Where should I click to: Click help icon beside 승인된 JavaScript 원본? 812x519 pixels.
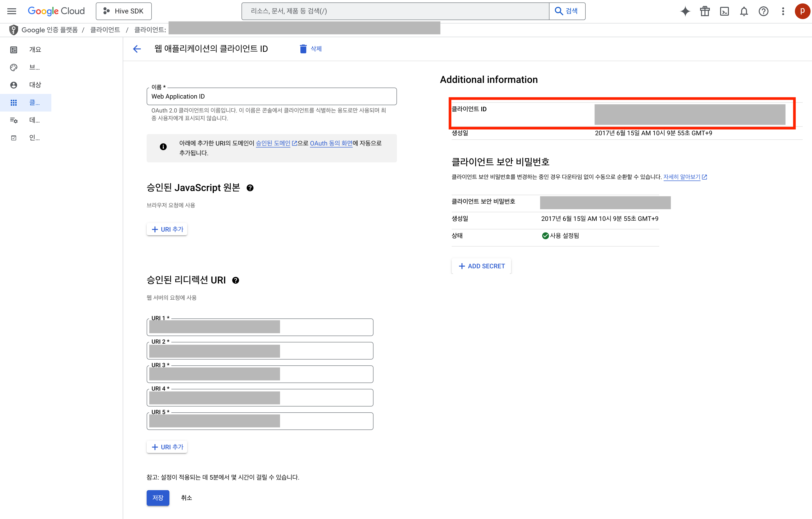tap(250, 188)
